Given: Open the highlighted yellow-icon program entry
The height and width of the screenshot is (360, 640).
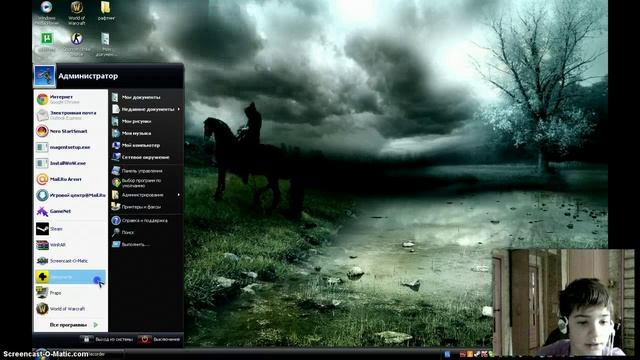Looking at the screenshot, I should tap(70, 277).
